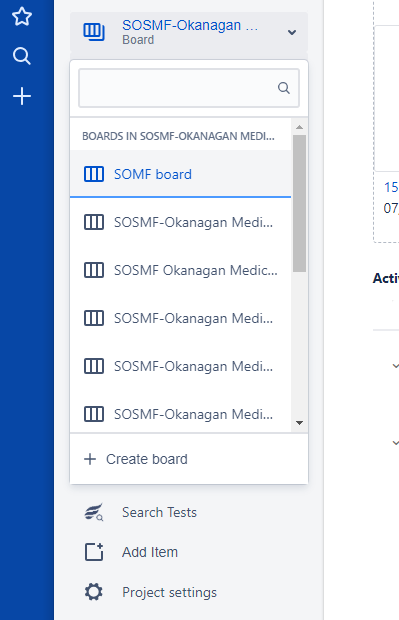Open Search Tests
The height and width of the screenshot is (620, 399).
coord(159,512)
